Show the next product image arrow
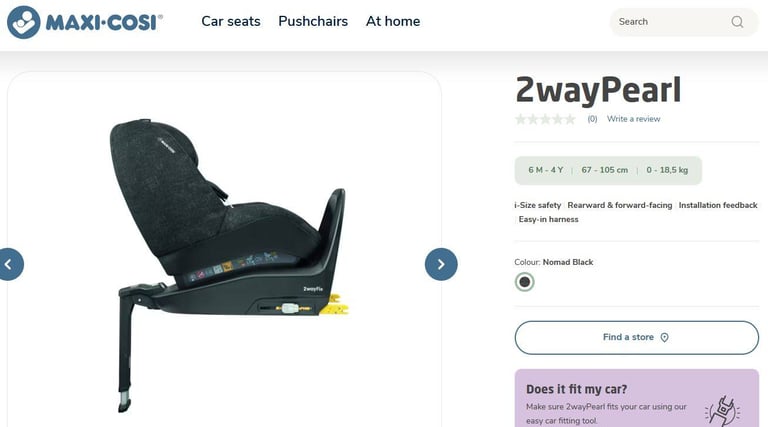 441,264
